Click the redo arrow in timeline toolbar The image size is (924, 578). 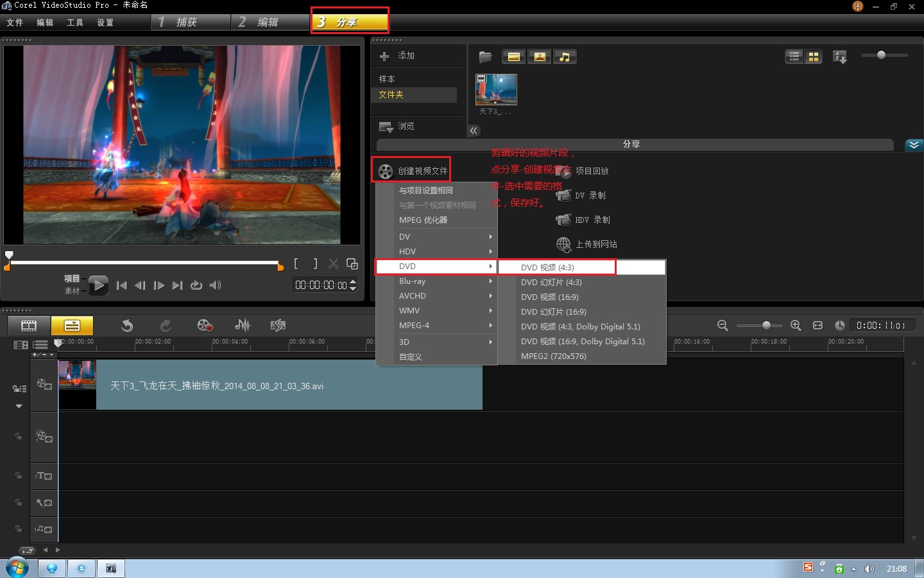[166, 326]
